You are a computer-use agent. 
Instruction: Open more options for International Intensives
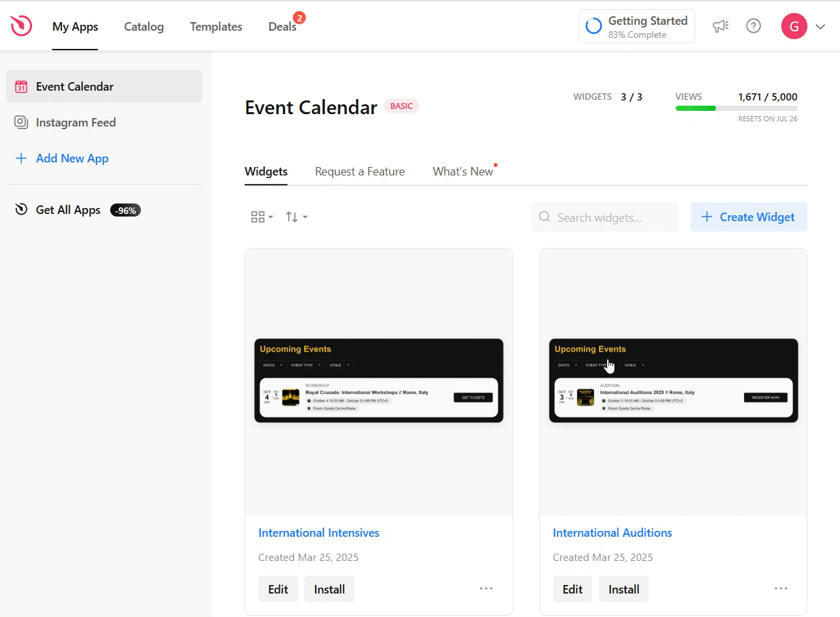click(x=486, y=588)
